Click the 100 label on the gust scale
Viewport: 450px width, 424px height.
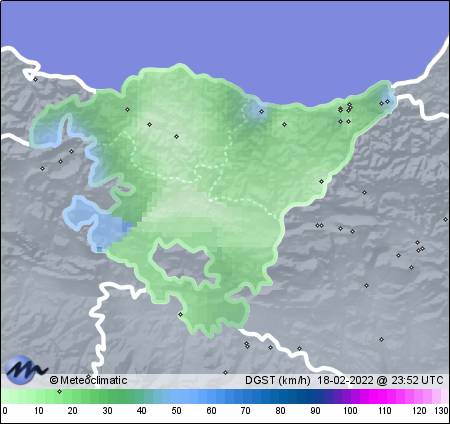coord(350,410)
